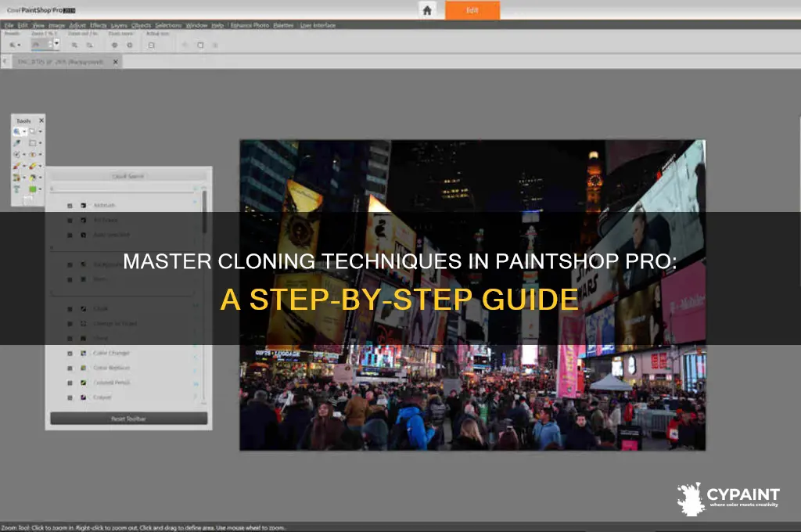Close the open document tab
The image size is (801, 532).
pyautogui.click(x=116, y=62)
